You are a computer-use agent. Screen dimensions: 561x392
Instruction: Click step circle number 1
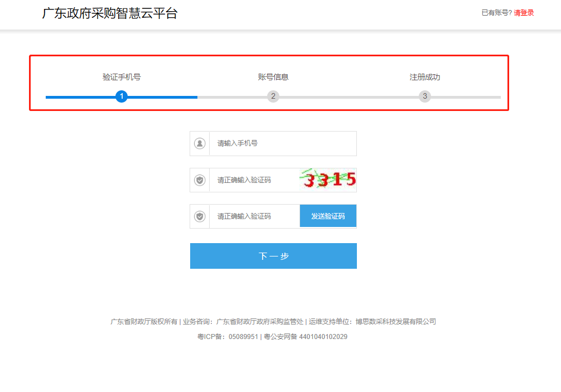tap(122, 96)
